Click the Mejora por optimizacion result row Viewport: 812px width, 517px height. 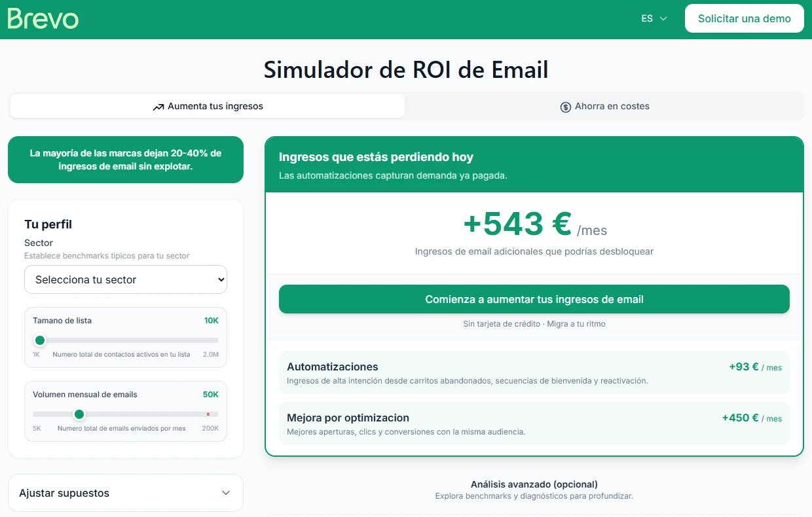534,423
